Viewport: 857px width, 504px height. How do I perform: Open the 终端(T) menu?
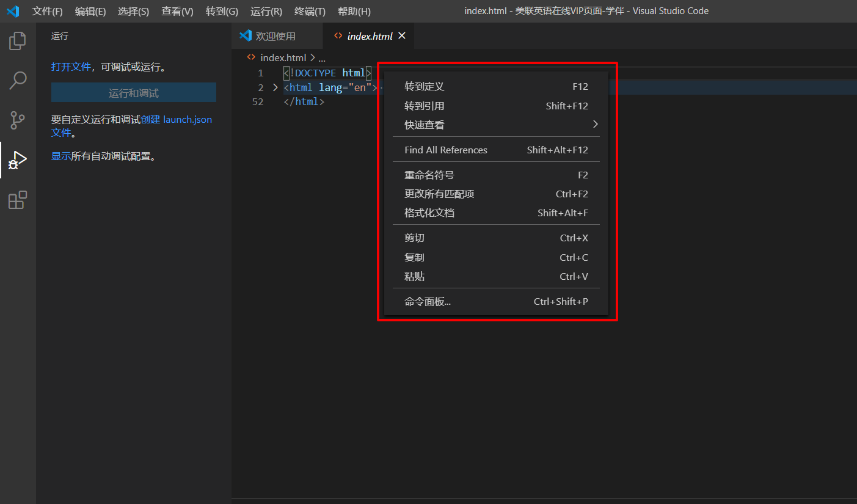pos(310,11)
